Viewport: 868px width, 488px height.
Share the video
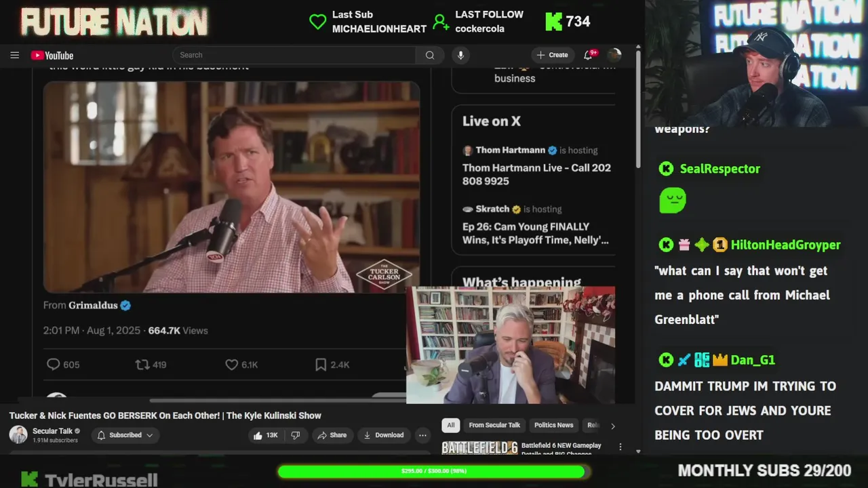(x=332, y=435)
